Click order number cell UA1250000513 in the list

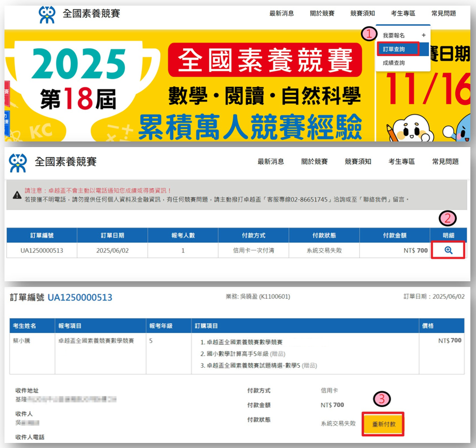click(x=42, y=250)
